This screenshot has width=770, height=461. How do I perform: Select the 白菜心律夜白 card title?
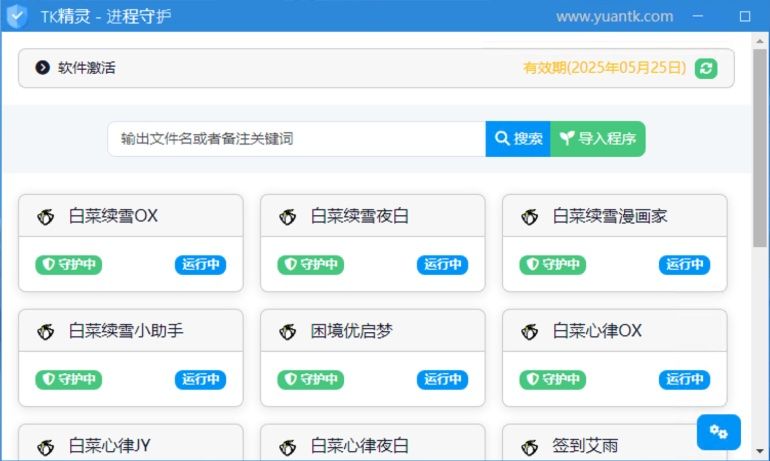(x=360, y=446)
